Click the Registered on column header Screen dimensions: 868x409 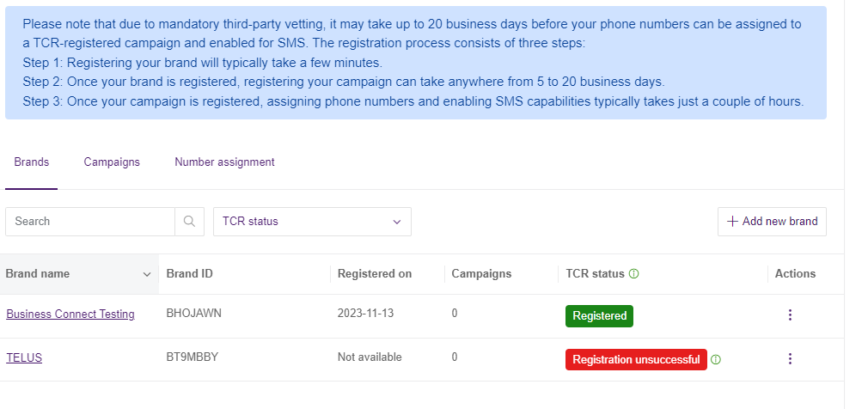click(375, 274)
